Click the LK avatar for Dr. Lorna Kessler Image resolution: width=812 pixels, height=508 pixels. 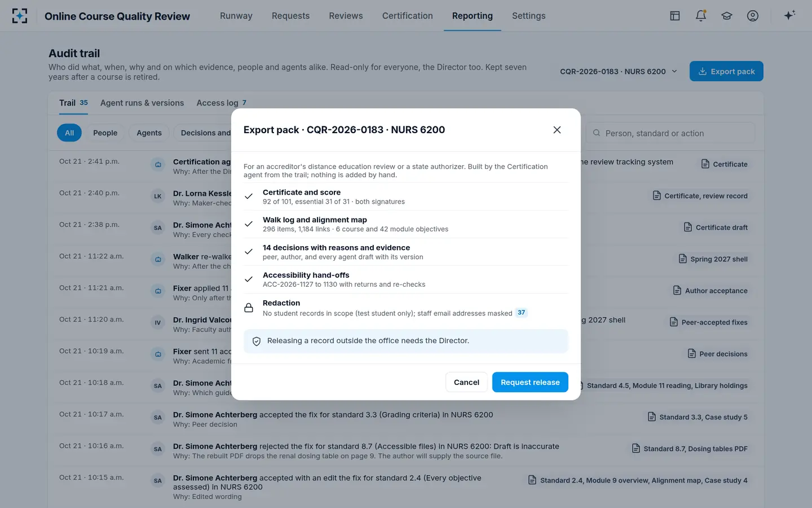[158, 196]
